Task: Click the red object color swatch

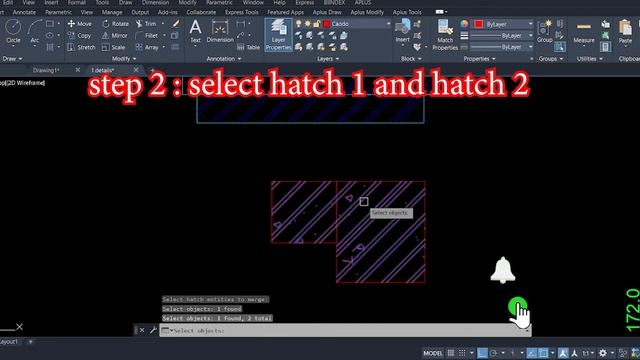Action: pyautogui.click(x=478, y=24)
